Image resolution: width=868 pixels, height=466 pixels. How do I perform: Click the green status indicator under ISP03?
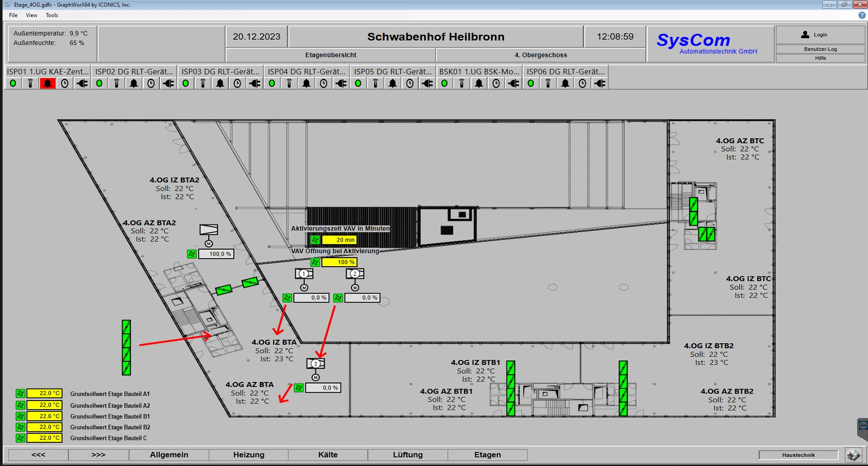[x=186, y=84]
